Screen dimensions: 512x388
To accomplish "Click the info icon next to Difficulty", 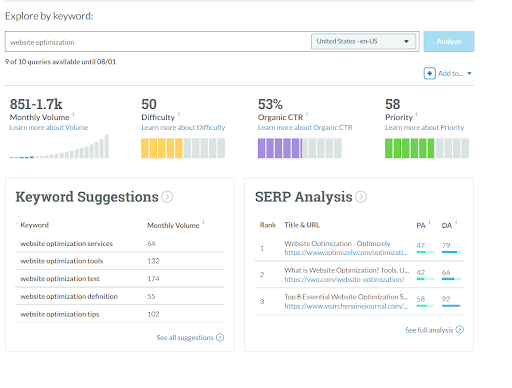I will click(179, 114).
